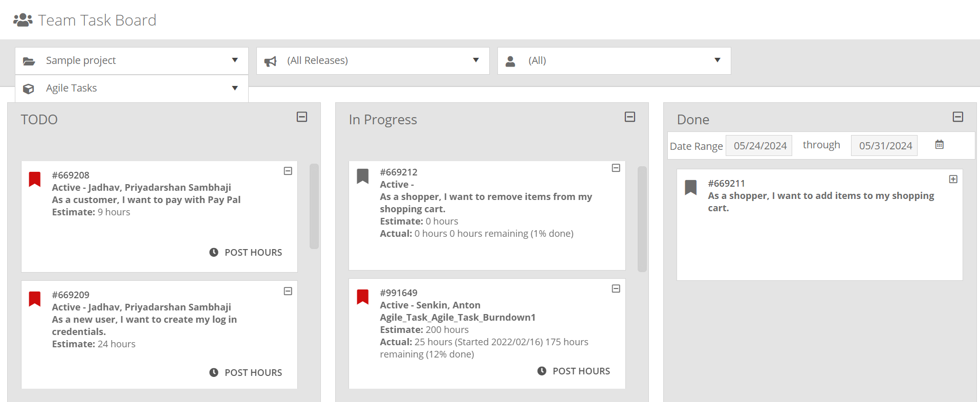This screenshot has height=402, width=980.
Task: Click the Team Task Board people icon
Action: coord(23,20)
